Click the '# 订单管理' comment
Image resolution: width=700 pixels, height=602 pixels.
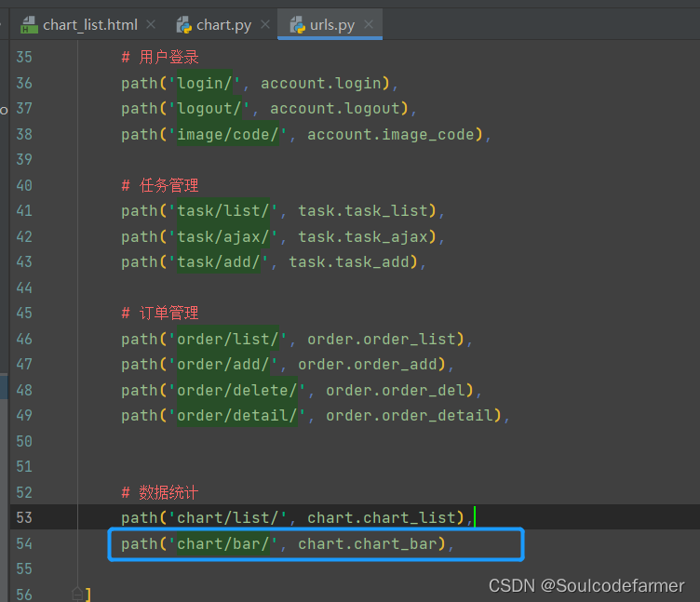(x=160, y=313)
